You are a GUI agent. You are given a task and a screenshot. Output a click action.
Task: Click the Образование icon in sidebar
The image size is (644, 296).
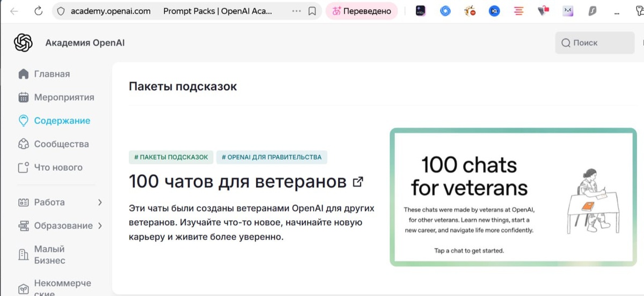[x=23, y=226]
